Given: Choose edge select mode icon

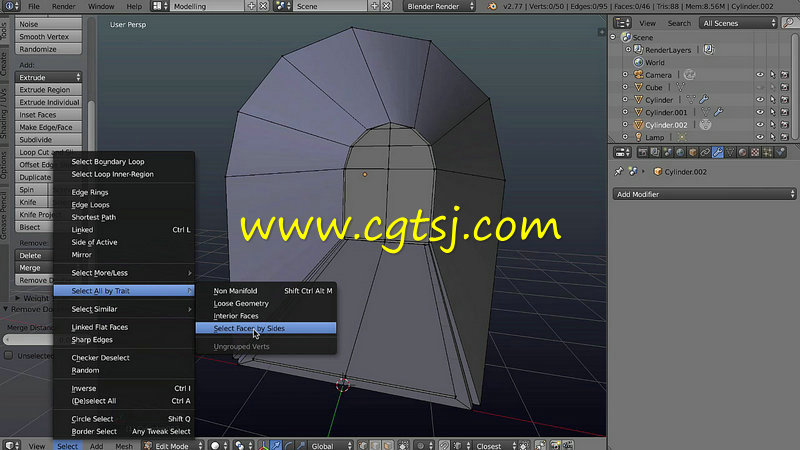Looking at the screenshot, I should click(375, 445).
